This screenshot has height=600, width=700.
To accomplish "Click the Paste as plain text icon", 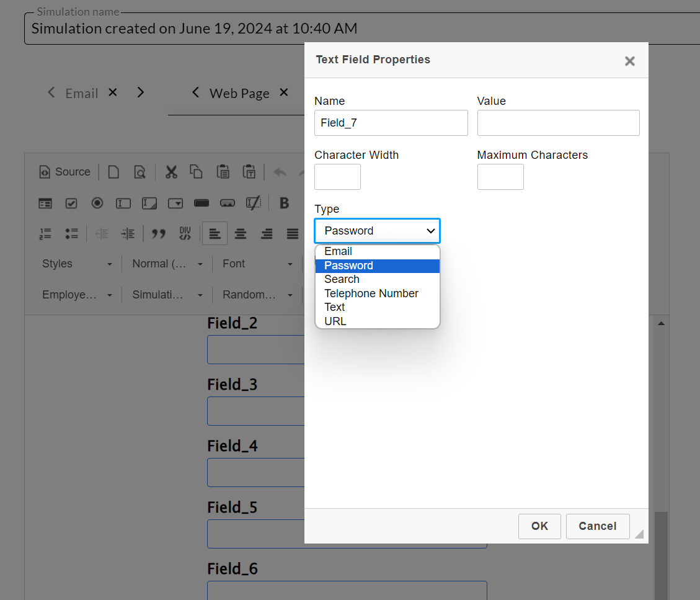I will point(249,172).
